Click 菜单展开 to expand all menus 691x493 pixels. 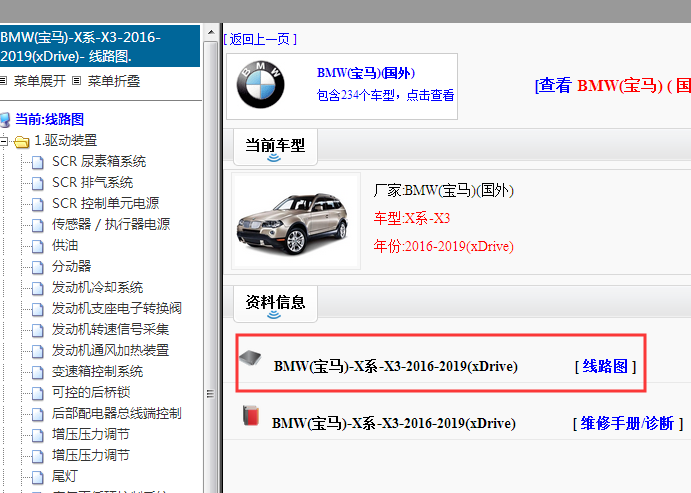(40, 81)
